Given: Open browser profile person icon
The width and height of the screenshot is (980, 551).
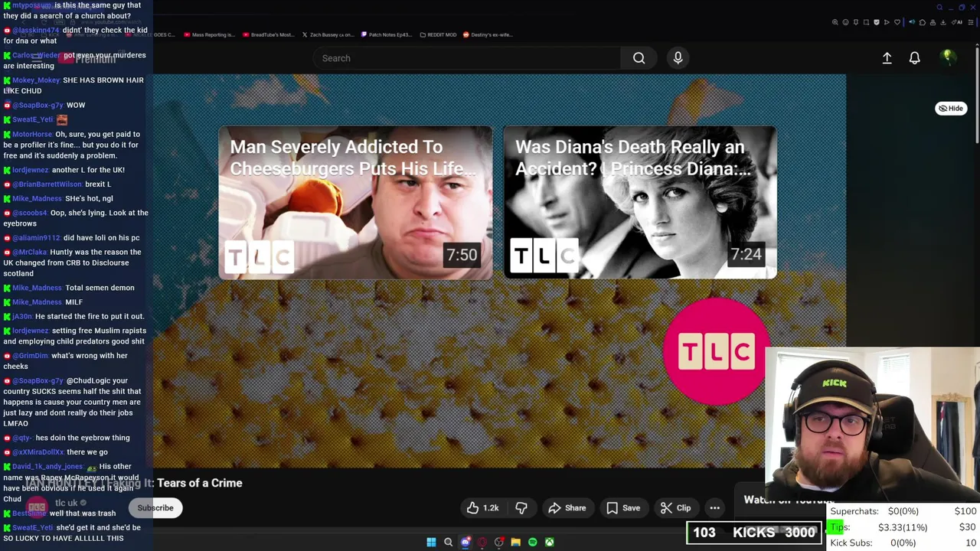Looking at the screenshot, I should click(x=933, y=22).
